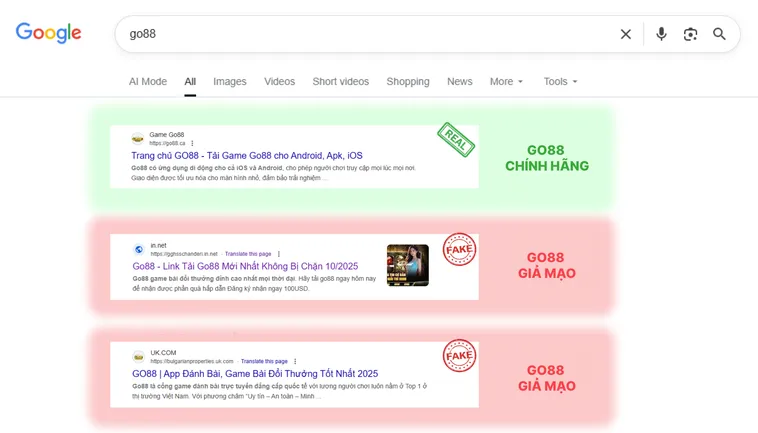Click the thumbnail image of in.net result
The height and width of the screenshot is (433, 758).
tap(408, 265)
